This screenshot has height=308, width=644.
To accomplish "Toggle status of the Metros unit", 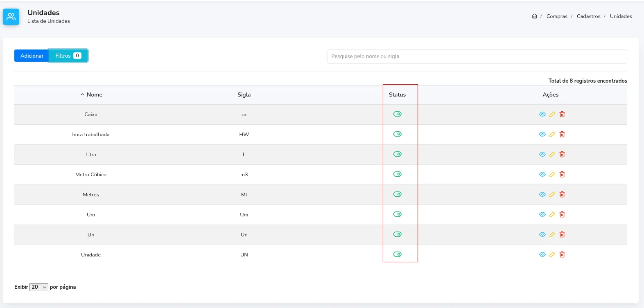I will point(398,194).
